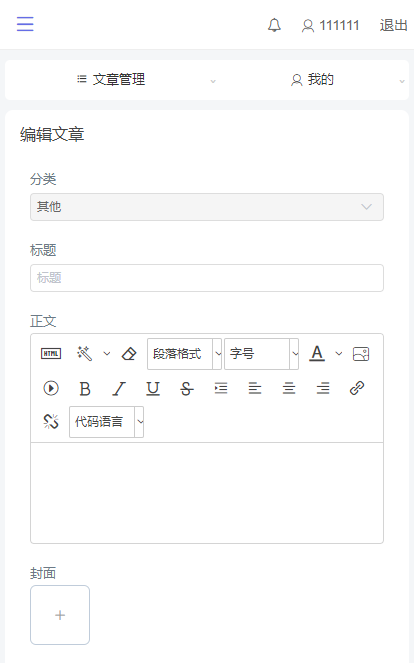
Task: Expand the 文章管理 menu
Action: 110,79
